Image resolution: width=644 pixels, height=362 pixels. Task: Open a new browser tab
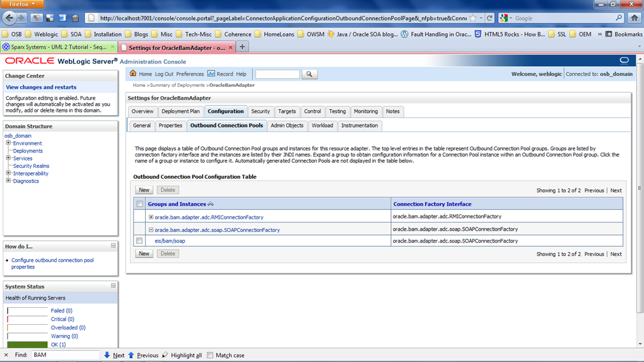click(243, 47)
